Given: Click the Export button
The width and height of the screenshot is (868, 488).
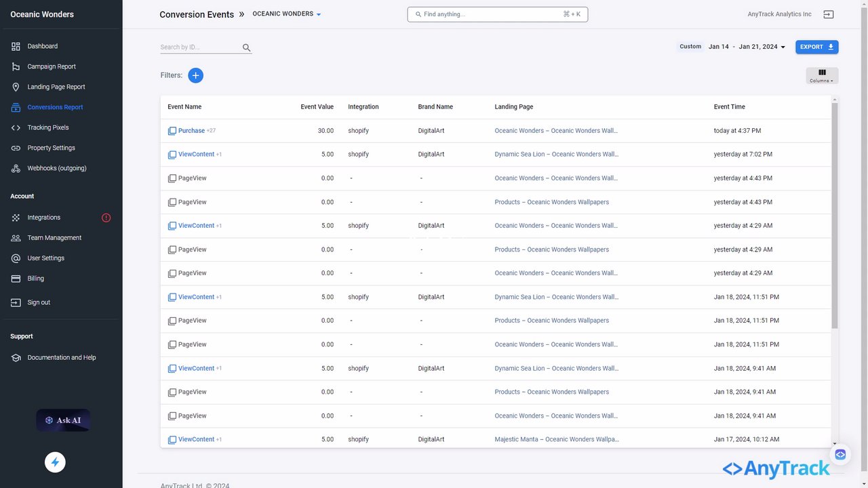Looking at the screenshot, I should [816, 47].
